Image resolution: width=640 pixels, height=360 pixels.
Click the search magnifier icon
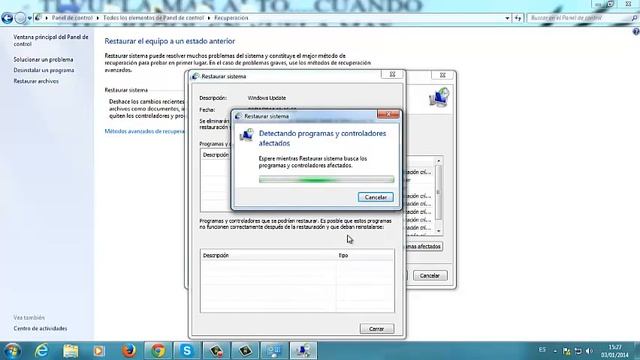click(x=635, y=18)
